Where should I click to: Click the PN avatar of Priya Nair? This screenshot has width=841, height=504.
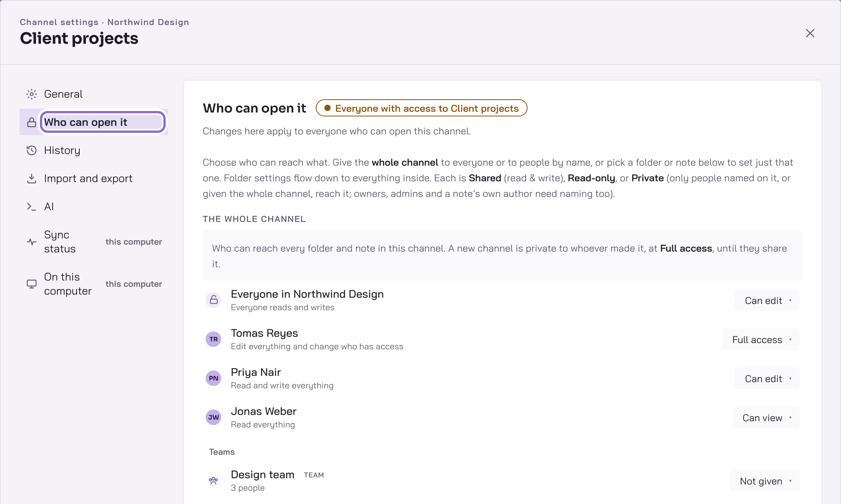(x=213, y=378)
